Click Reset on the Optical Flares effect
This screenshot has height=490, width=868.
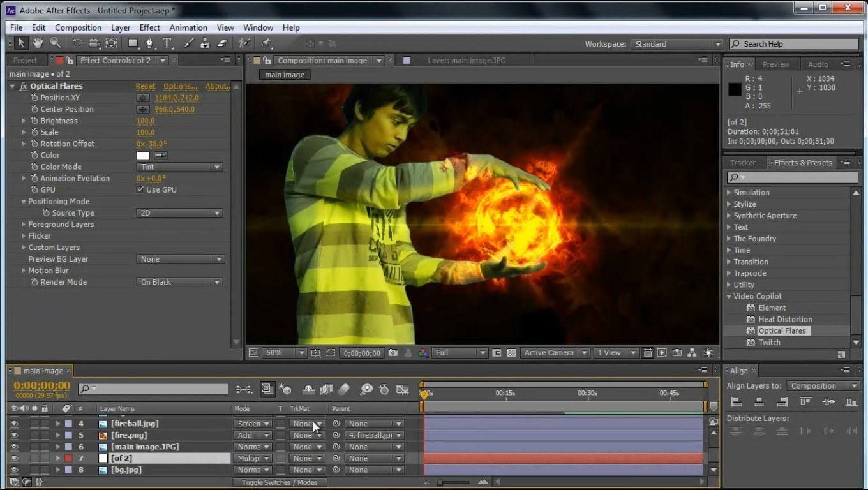point(145,85)
